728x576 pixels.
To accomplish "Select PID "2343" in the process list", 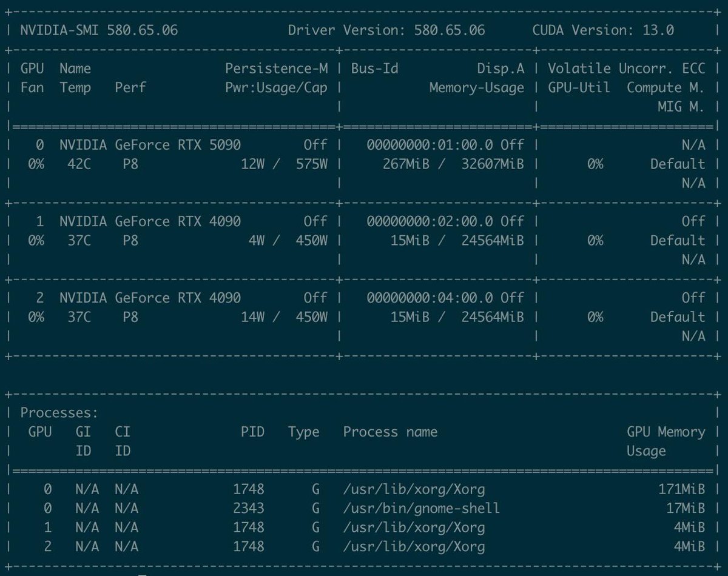I will (x=249, y=508).
